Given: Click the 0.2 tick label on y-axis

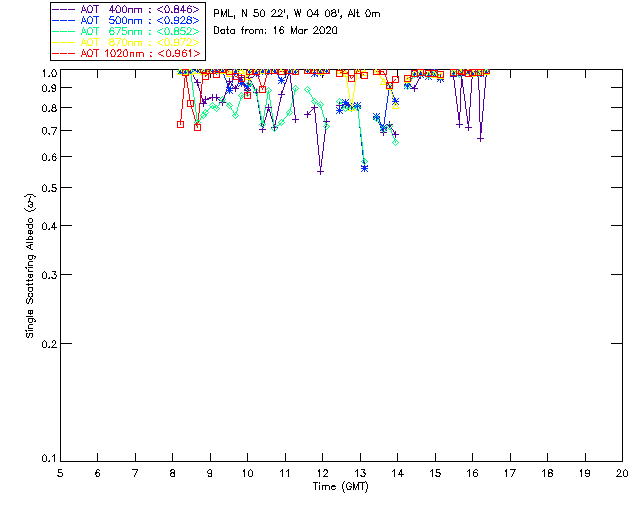Looking at the screenshot, I should coord(47,343).
